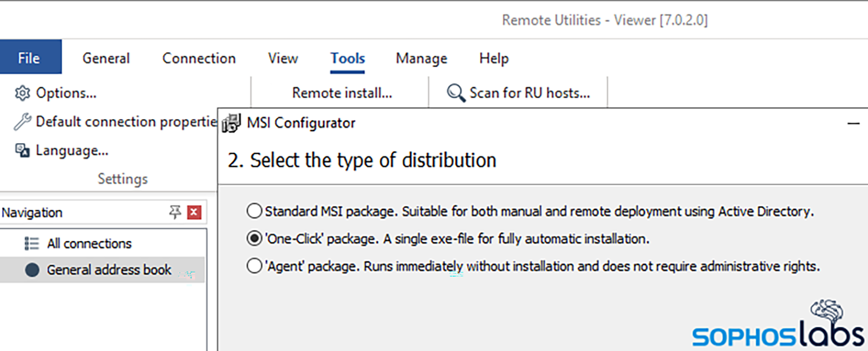Click the Options gear icon
The image size is (868, 351).
click(22, 93)
